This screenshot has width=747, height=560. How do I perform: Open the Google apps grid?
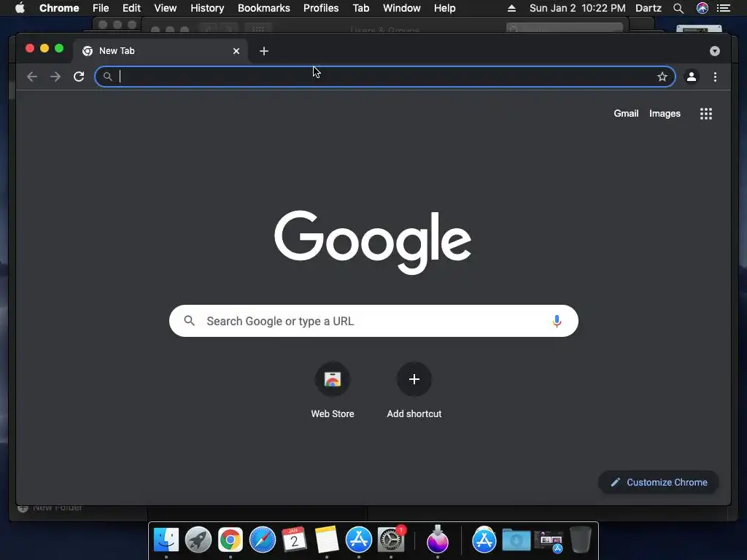(x=706, y=114)
